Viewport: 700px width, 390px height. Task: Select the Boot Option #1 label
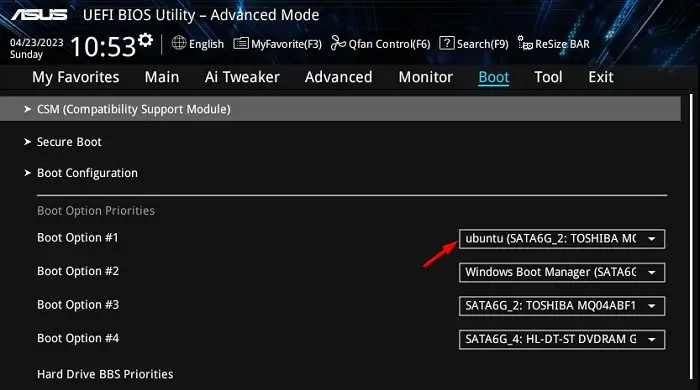click(78, 237)
